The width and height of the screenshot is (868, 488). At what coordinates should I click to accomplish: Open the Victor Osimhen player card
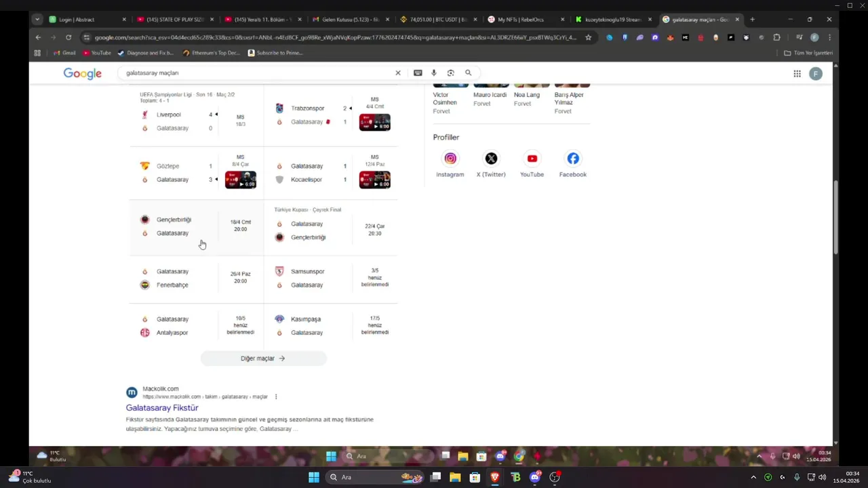pyautogui.click(x=450, y=98)
